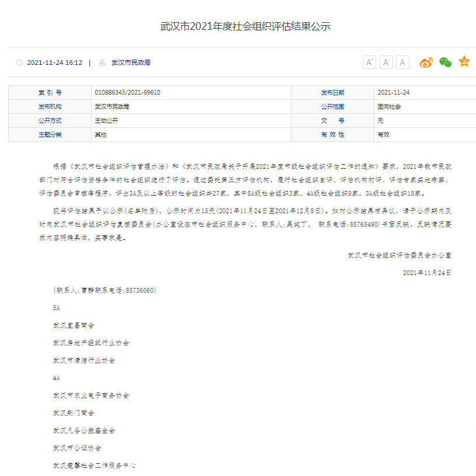The width and height of the screenshot is (476, 476).
Task: Select the list entry 武汉楚馨社会工作服务中心
Action: (95, 465)
